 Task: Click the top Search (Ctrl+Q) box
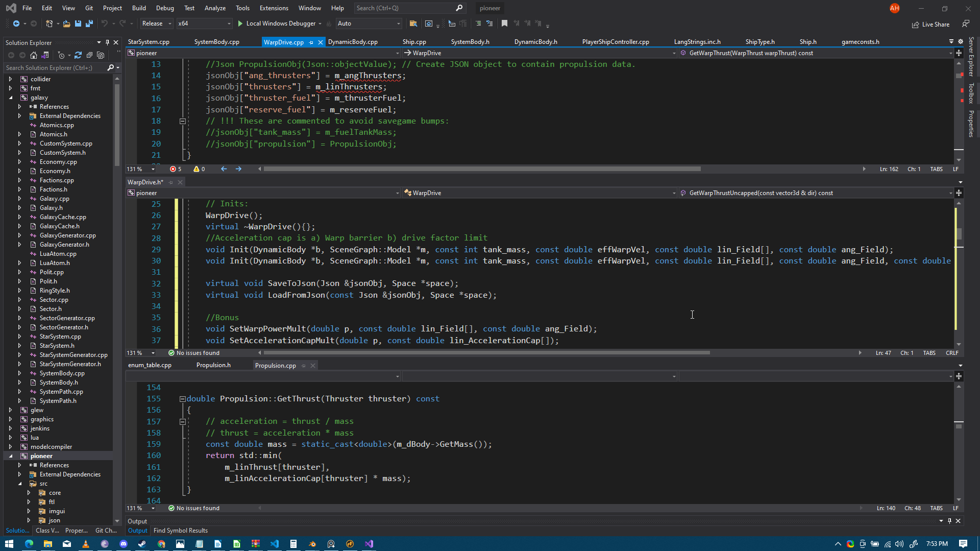(409, 8)
